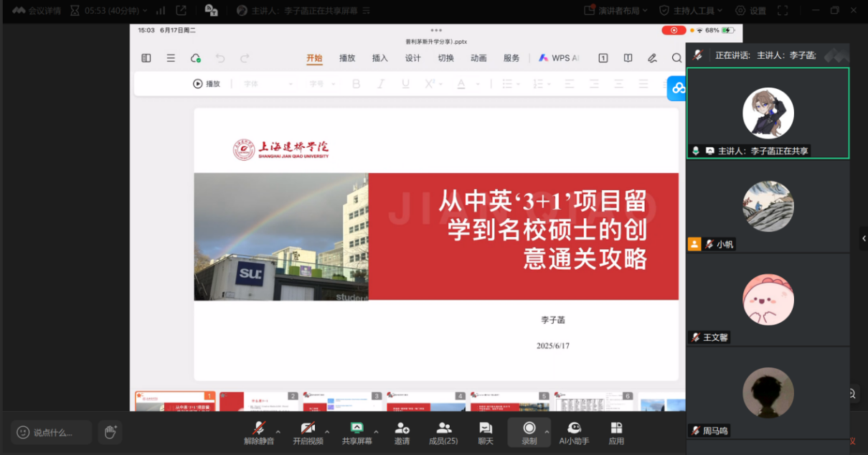Open the reading mode book icon

click(628, 58)
